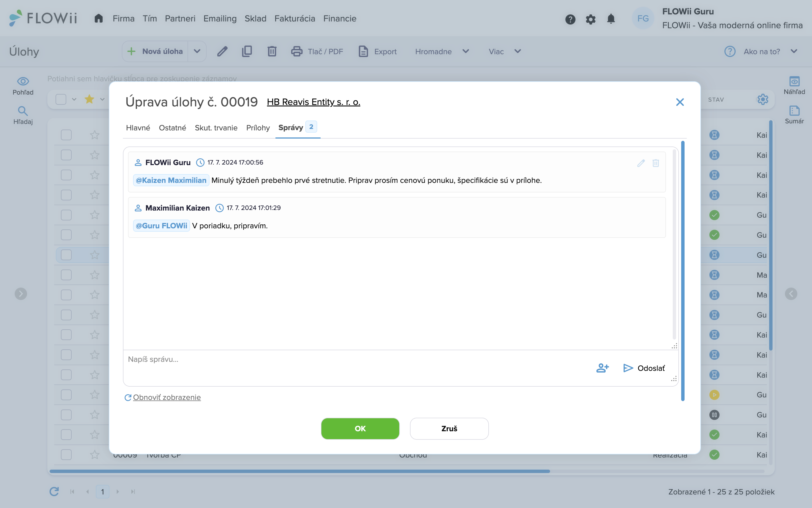
Task: Expand the Viac menu
Action: pos(505,51)
